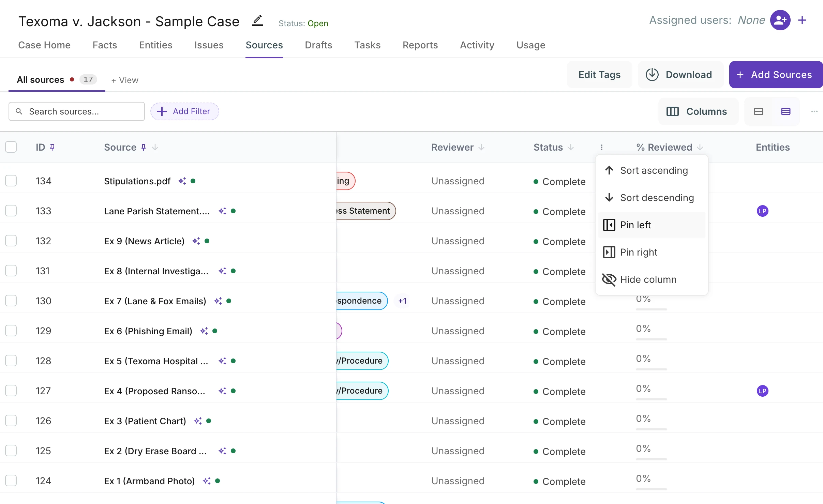
Task: Open the Status column kebab menu
Action: coord(601,147)
